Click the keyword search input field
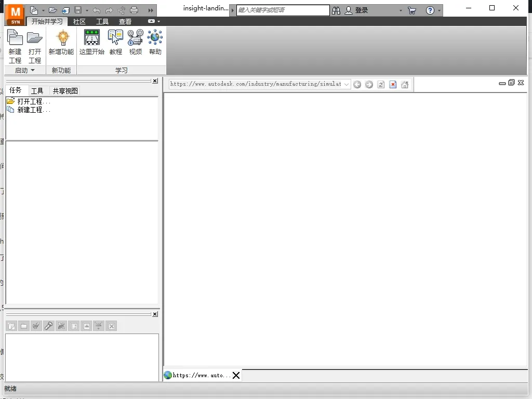Viewport: 532px width, 399px height. [283, 10]
